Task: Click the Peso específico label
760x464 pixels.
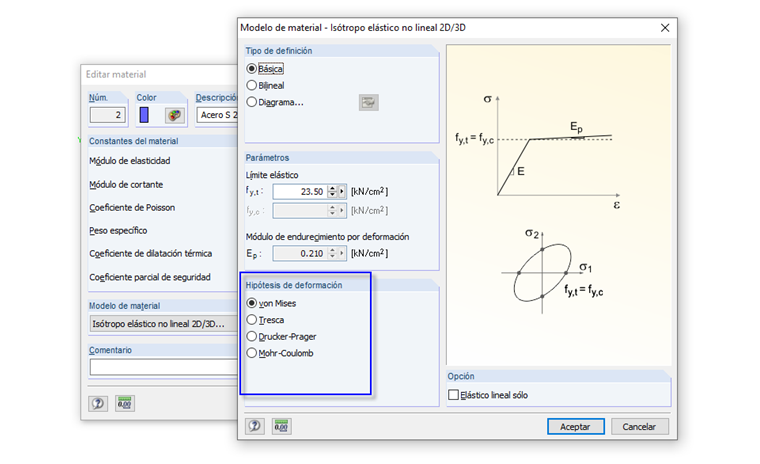Action: tap(118, 230)
